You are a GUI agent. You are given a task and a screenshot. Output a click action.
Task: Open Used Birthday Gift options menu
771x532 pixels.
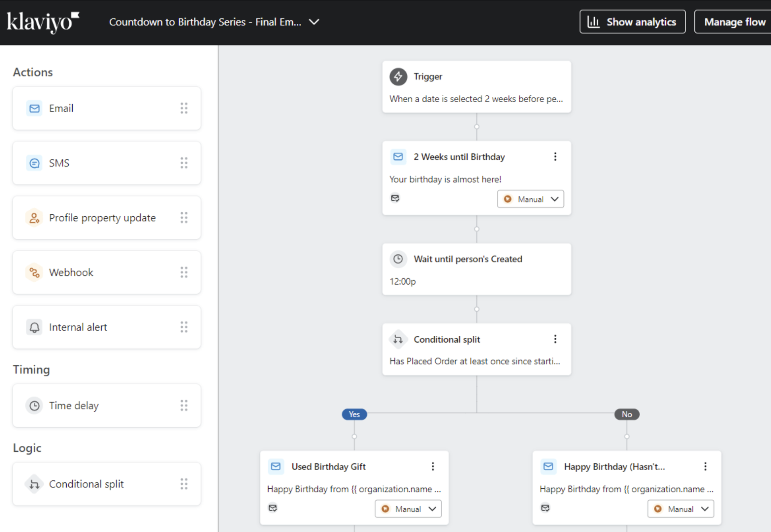point(432,466)
